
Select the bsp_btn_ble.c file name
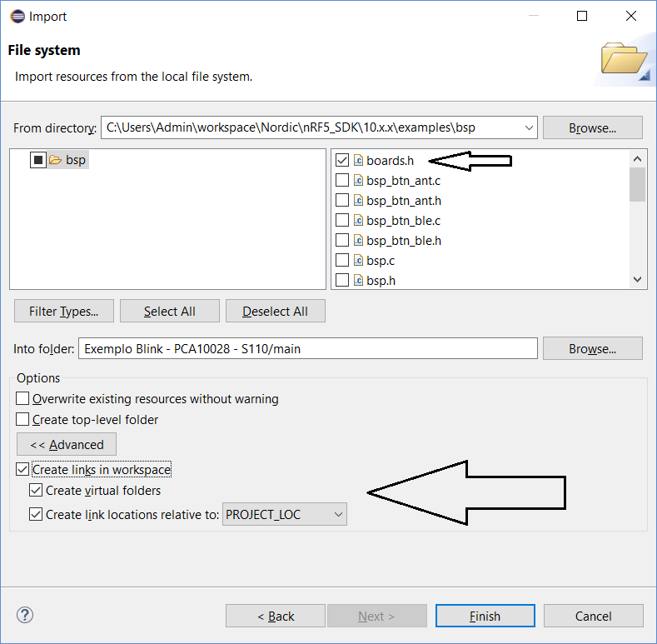point(403,221)
